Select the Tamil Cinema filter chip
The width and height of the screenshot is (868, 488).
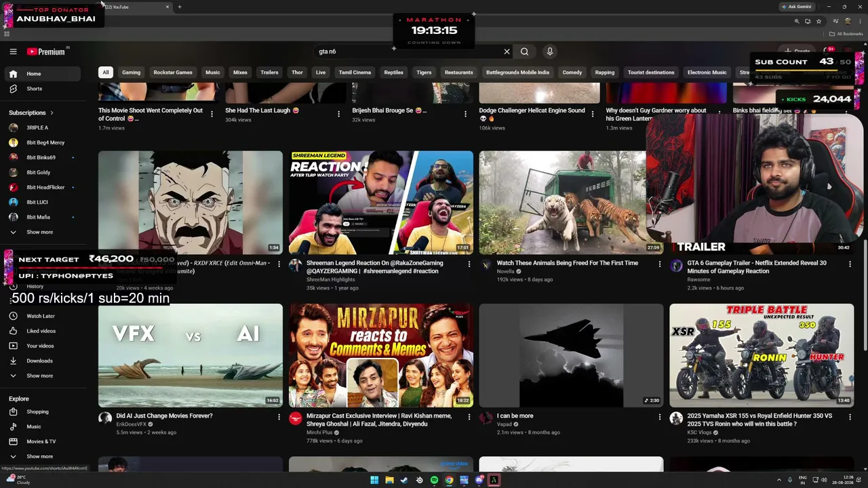pos(355,73)
